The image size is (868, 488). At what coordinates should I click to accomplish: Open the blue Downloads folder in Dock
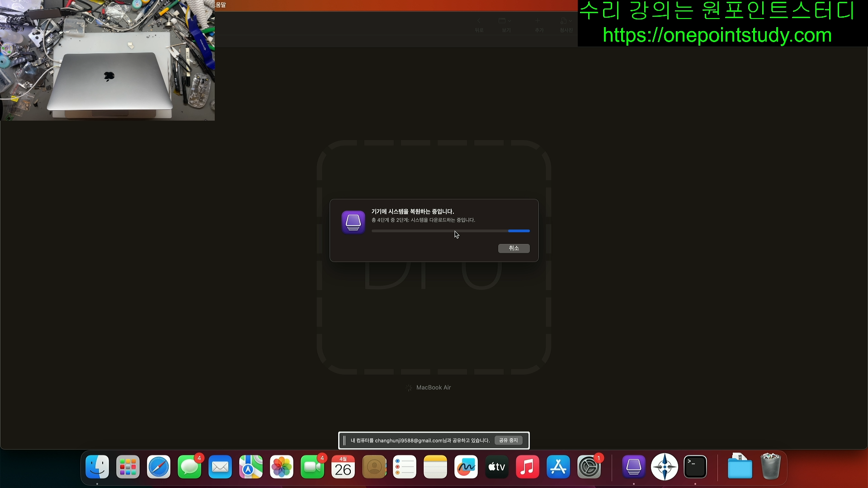click(740, 466)
